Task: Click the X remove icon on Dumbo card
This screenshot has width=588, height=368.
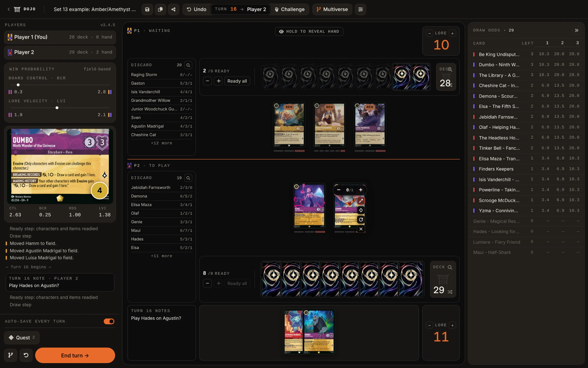Action: tap(361, 229)
